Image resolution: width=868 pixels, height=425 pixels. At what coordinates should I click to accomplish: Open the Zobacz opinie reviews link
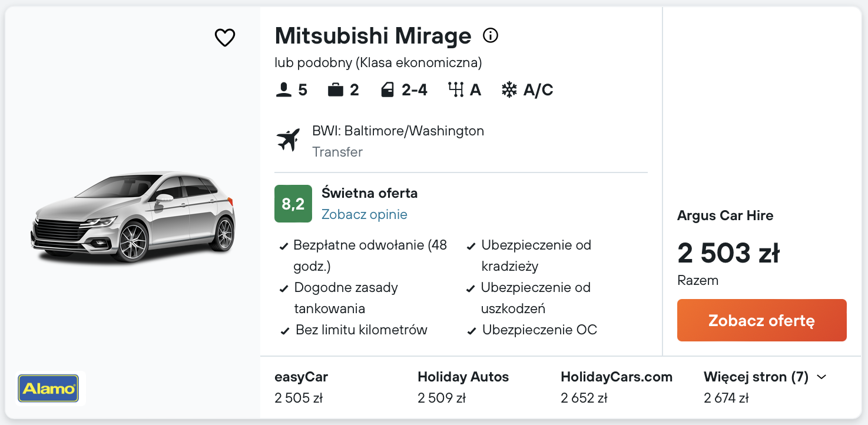(x=364, y=214)
